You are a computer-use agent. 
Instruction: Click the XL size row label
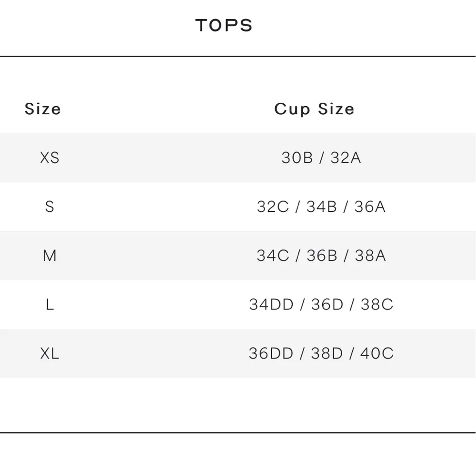coord(50,354)
